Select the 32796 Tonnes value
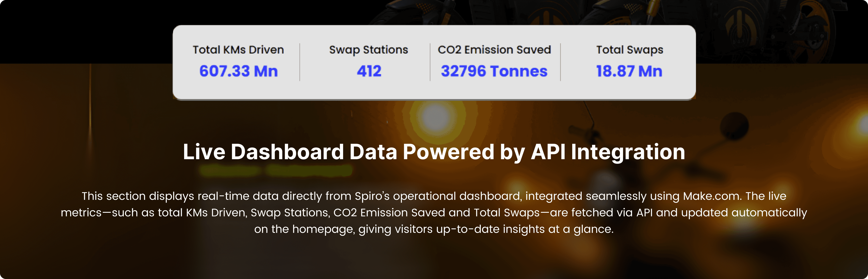 494,71
